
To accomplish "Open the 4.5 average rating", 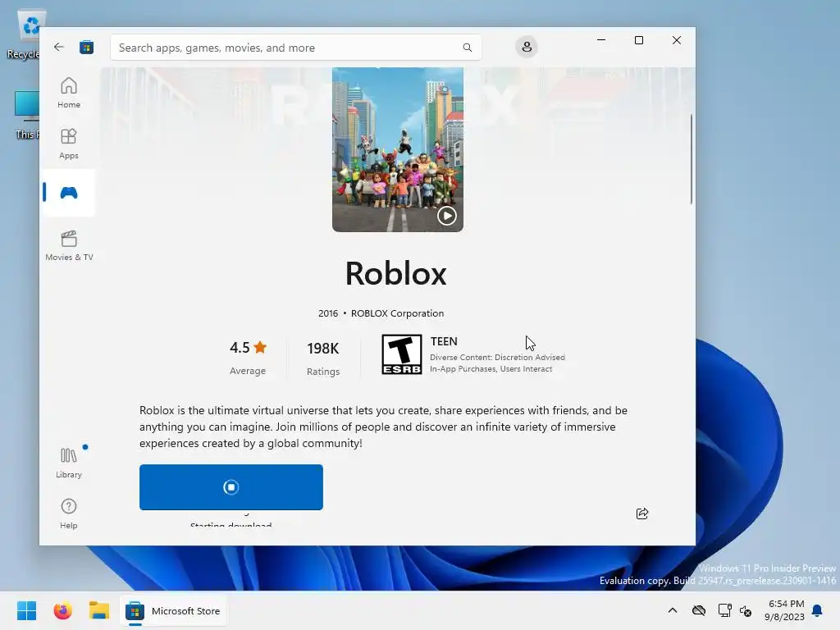I will tap(248, 357).
